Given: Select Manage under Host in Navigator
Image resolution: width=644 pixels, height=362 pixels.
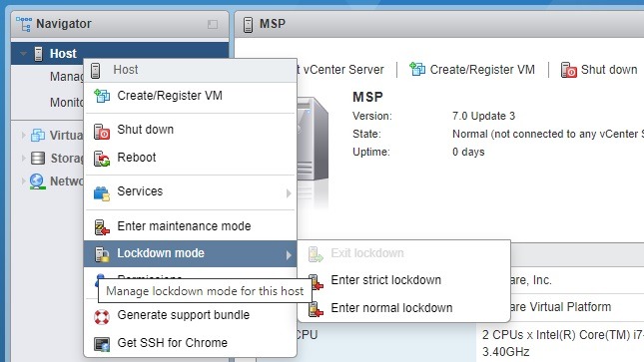Looking at the screenshot, I should click(x=67, y=77).
